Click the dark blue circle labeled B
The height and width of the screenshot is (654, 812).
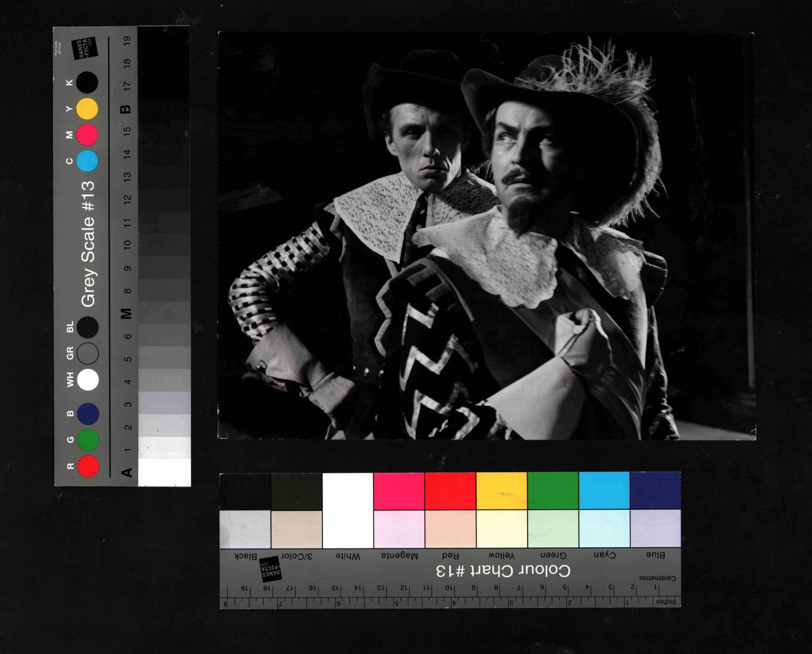[x=88, y=414]
